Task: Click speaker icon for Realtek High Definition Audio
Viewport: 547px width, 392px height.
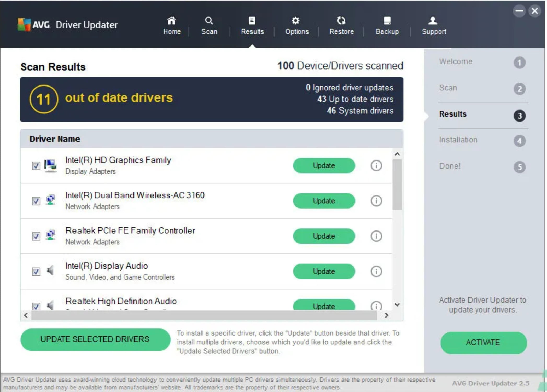Action: [50, 305]
